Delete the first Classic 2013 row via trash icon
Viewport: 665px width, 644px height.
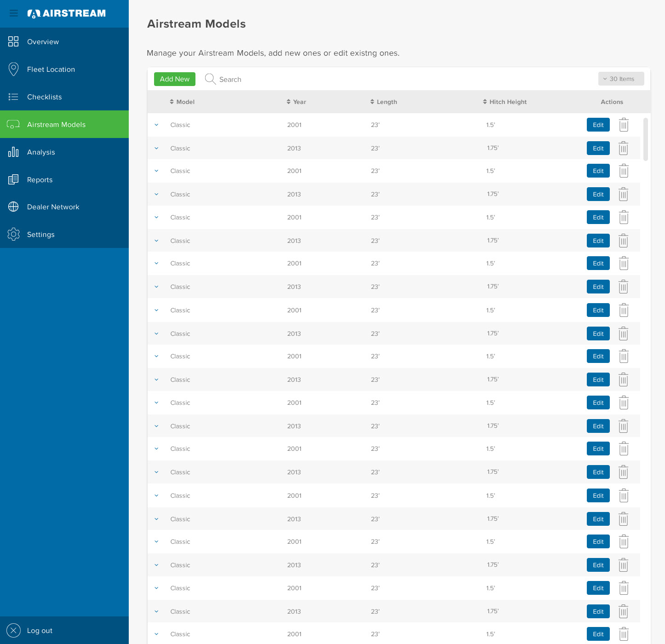coord(624,148)
